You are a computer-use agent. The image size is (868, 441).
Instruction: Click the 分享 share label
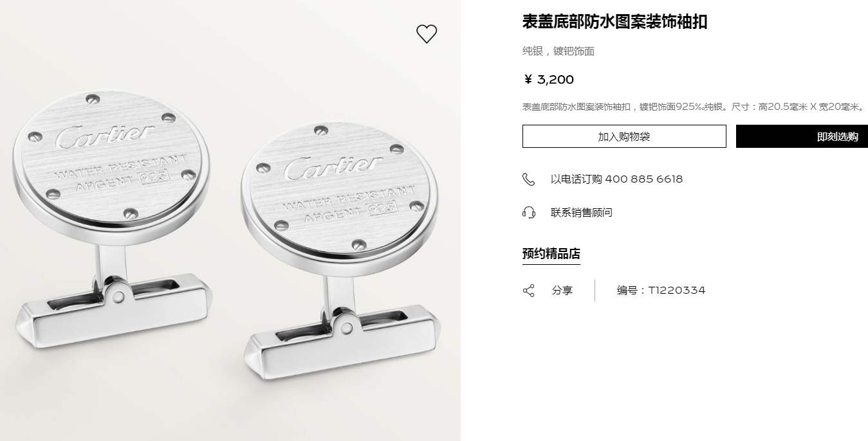562,291
